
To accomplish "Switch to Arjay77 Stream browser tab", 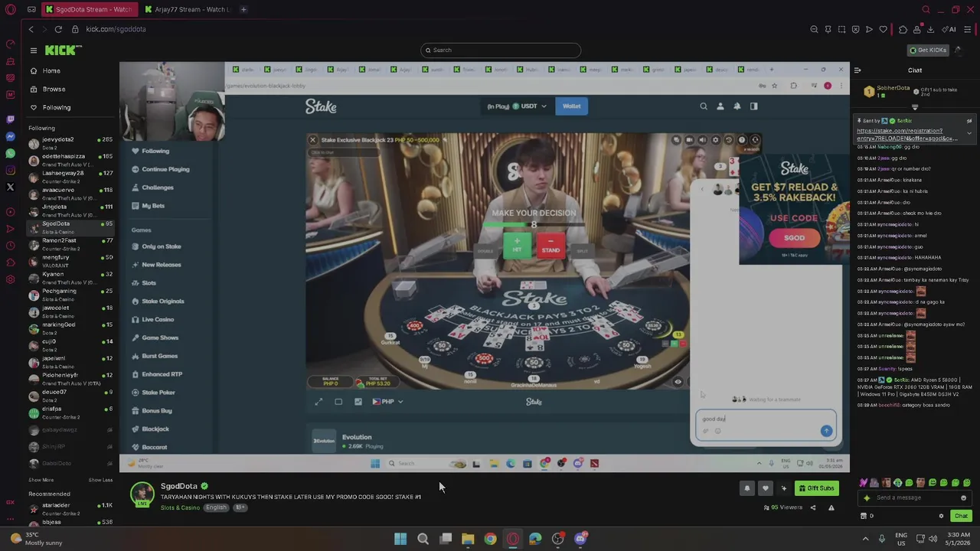I will click(x=187, y=9).
